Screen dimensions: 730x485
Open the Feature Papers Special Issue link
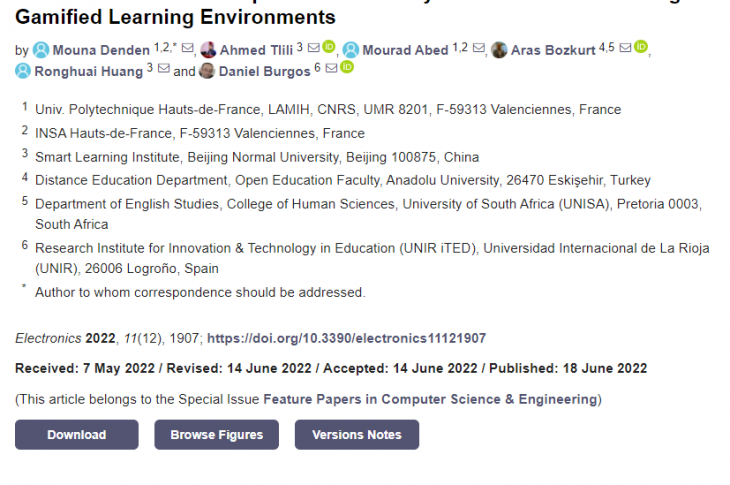click(430, 400)
